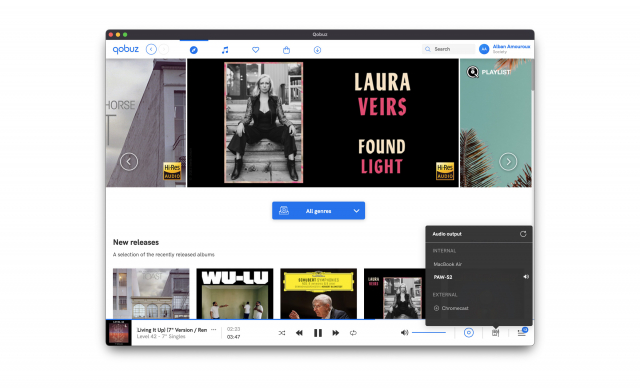Open the user avatar profile
Viewport: 640px width, 388px height.
coord(484,49)
